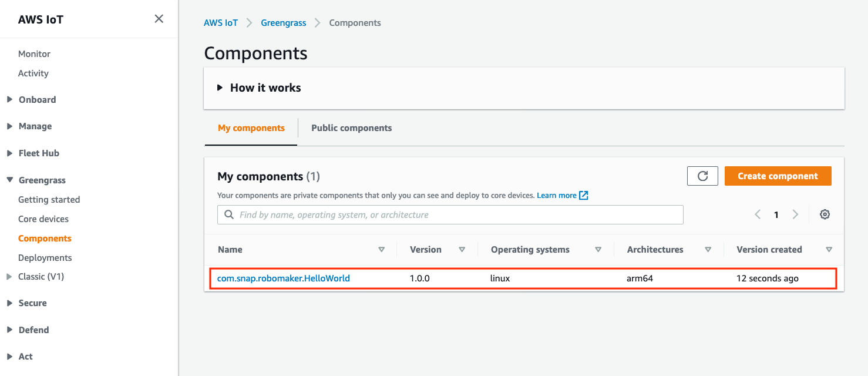This screenshot has width=868, height=376.
Task: Click the search magnifier icon in the filter field
Action: tap(228, 214)
